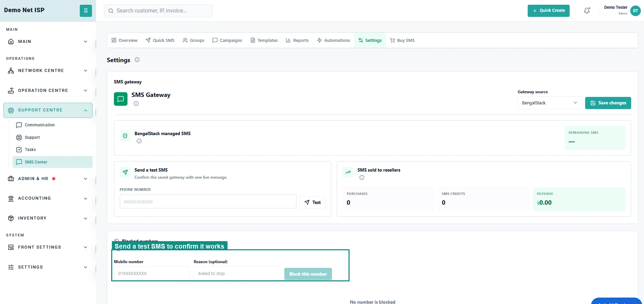The height and width of the screenshot is (304, 644).
Task: Click the shield icon beside BengalStack managed SMS
Action: (125, 136)
